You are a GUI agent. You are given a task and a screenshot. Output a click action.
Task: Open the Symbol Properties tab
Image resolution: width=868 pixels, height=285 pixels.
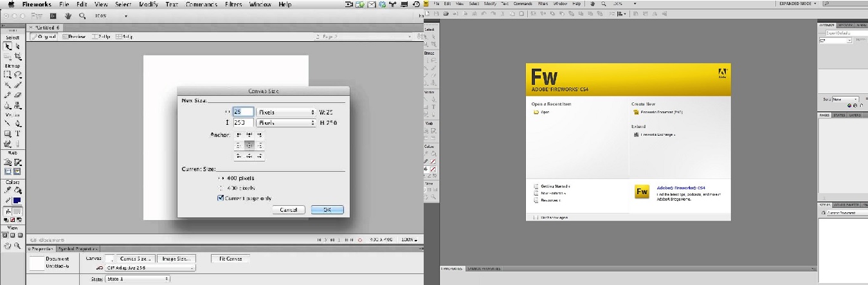click(x=77, y=248)
